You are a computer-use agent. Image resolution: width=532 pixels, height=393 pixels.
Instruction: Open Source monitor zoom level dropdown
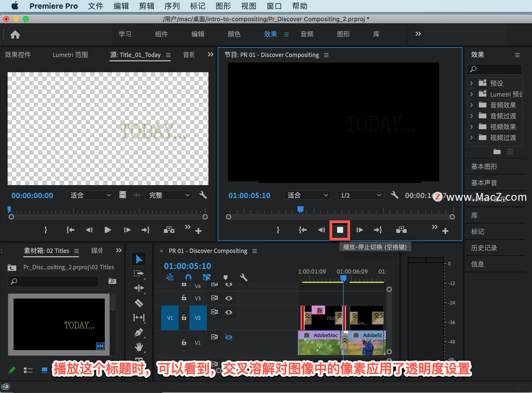pos(90,195)
